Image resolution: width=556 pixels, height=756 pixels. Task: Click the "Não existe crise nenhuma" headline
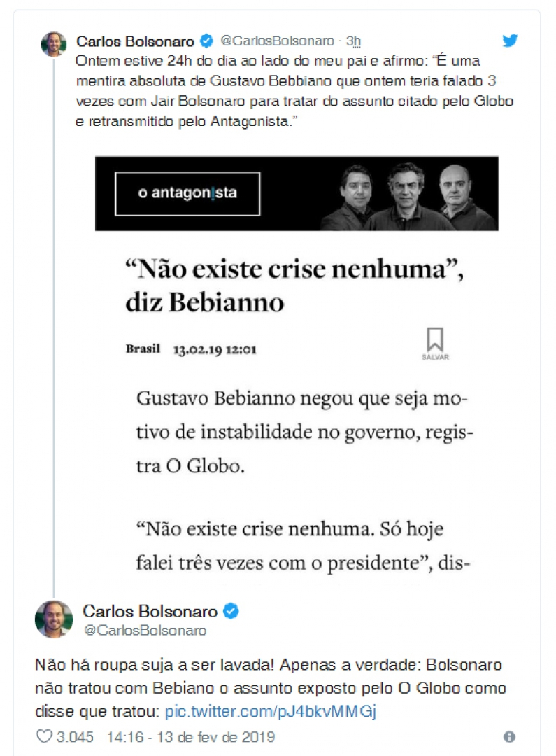[294, 286]
